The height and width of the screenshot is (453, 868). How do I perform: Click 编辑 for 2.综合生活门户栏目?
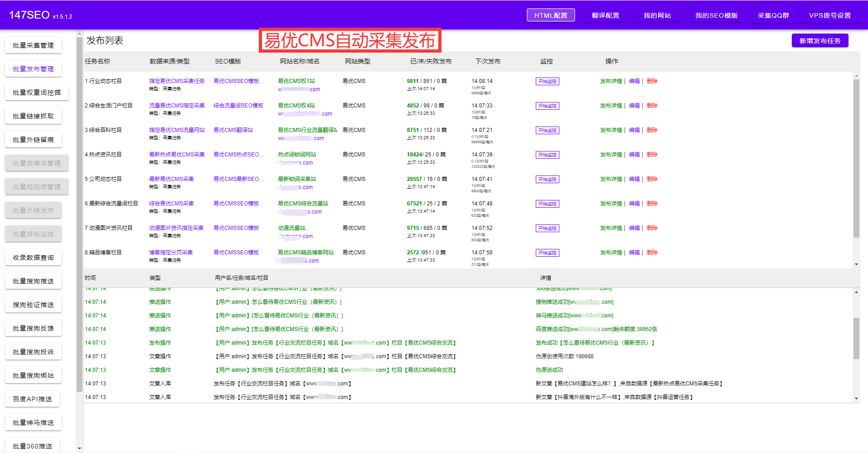(x=634, y=106)
